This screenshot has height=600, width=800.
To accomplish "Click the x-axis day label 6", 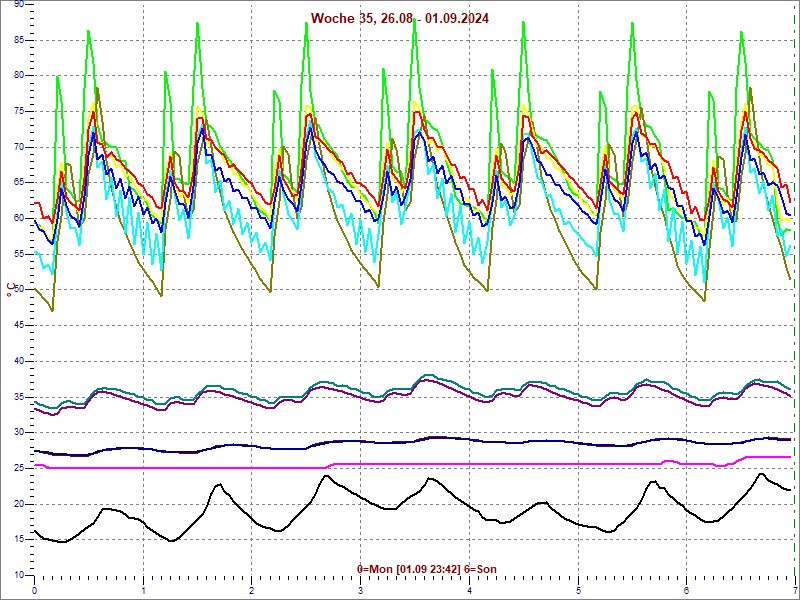I will pyautogui.click(x=687, y=591).
